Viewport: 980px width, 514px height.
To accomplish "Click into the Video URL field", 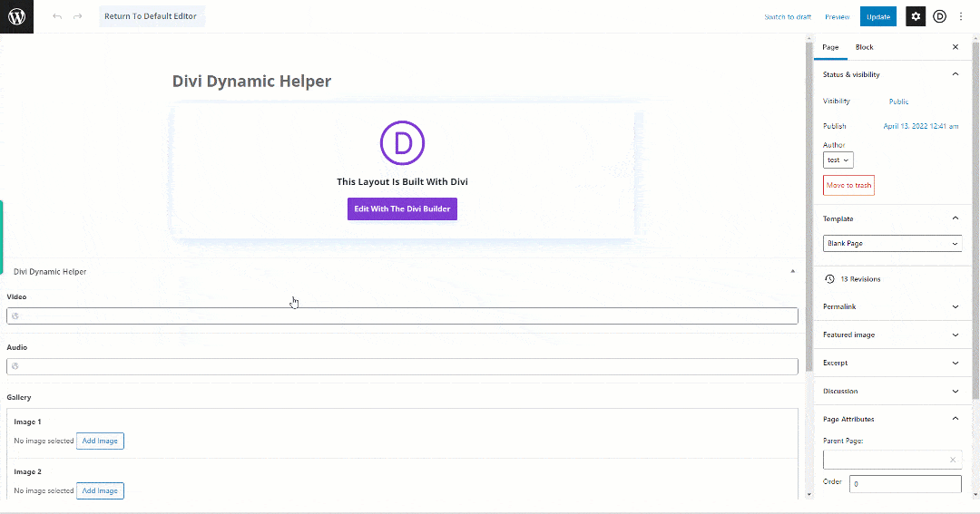I will click(x=403, y=316).
